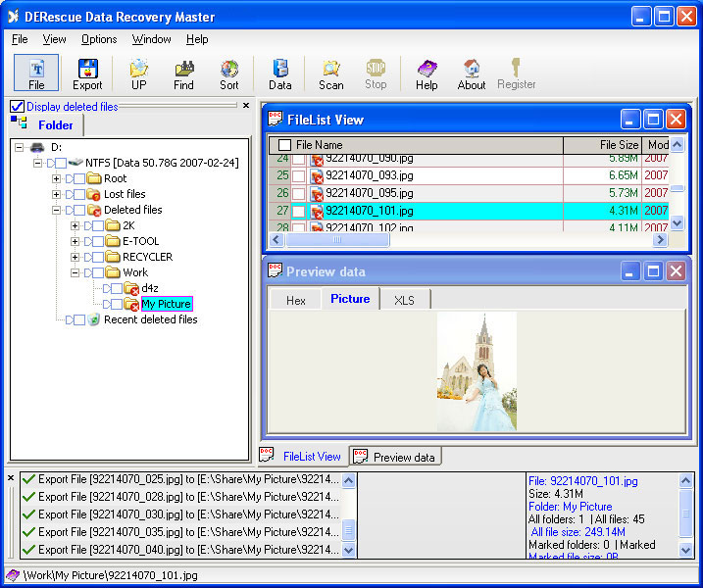Click the wedding photo preview thumbnail

pyautogui.click(x=477, y=371)
